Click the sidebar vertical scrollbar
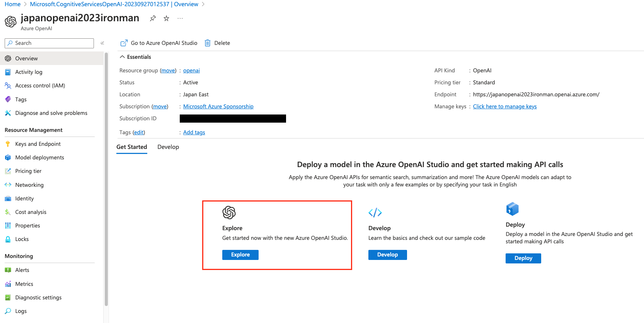 coord(106,180)
